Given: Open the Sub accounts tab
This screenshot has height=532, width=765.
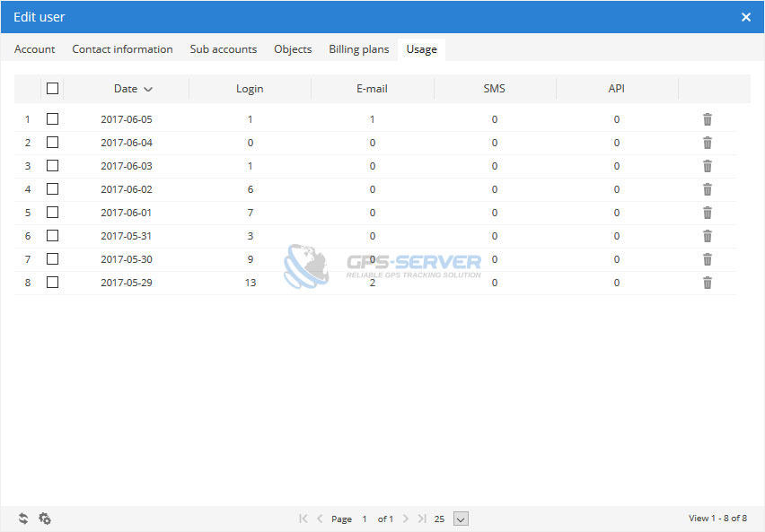Looking at the screenshot, I should click(223, 49).
